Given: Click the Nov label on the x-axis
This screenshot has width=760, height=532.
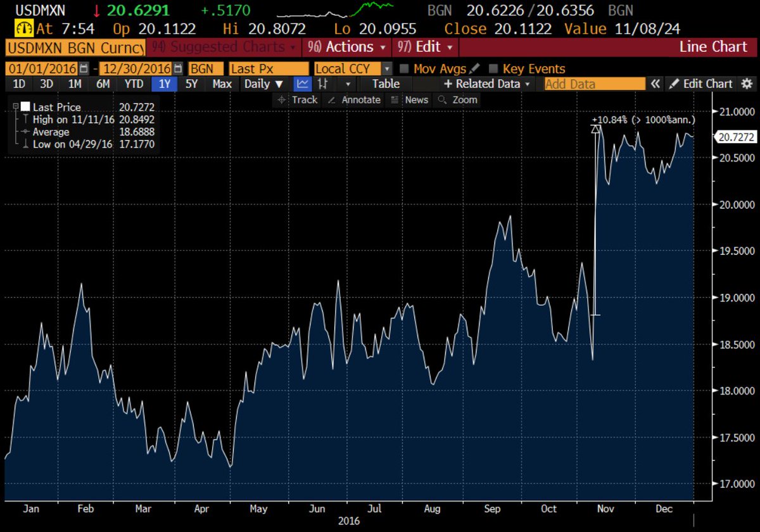Looking at the screenshot, I should click(607, 509).
